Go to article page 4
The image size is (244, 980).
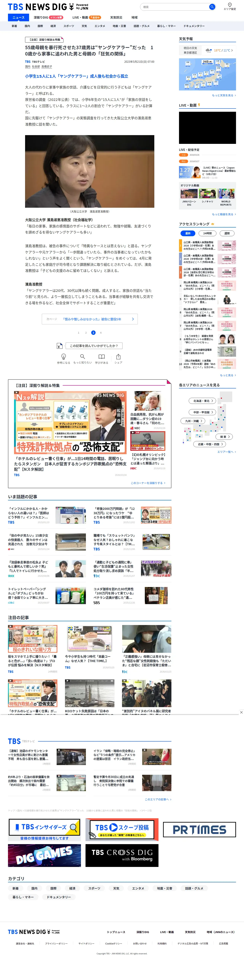pyautogui.click(x=101, y=333)
